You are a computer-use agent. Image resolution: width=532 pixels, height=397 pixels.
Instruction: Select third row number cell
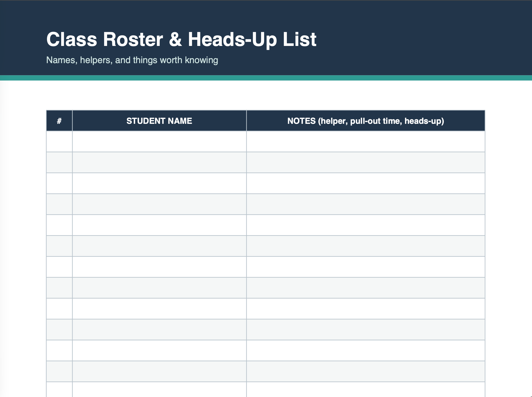[59, 183]
